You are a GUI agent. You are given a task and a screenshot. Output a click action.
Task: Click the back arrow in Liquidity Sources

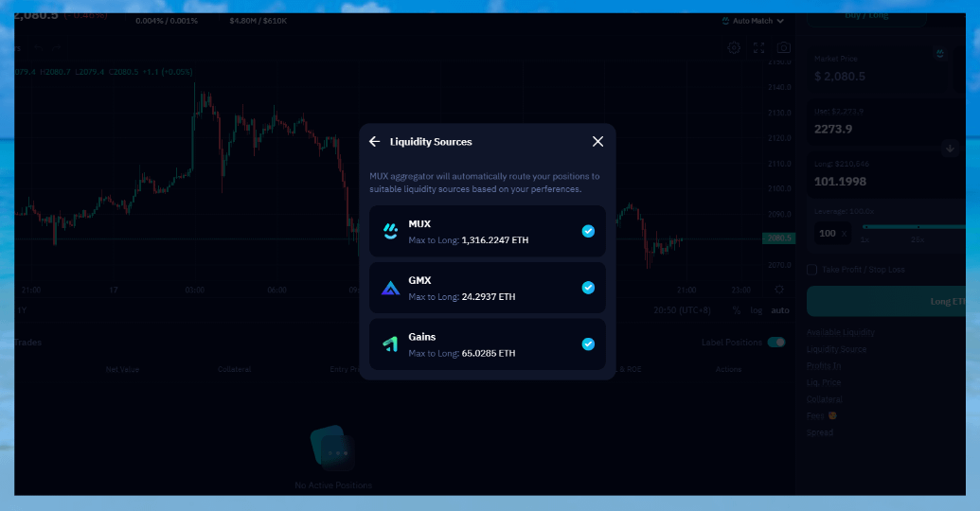pyautogui.click(x=375, y=142)
